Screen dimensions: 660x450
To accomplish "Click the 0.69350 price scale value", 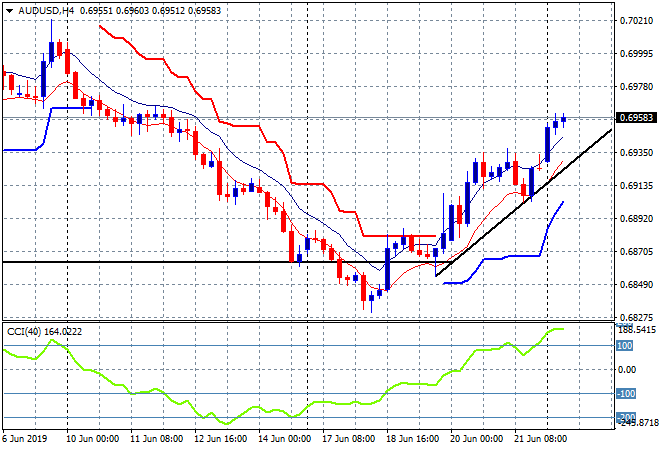I will [x=636, y=152].
